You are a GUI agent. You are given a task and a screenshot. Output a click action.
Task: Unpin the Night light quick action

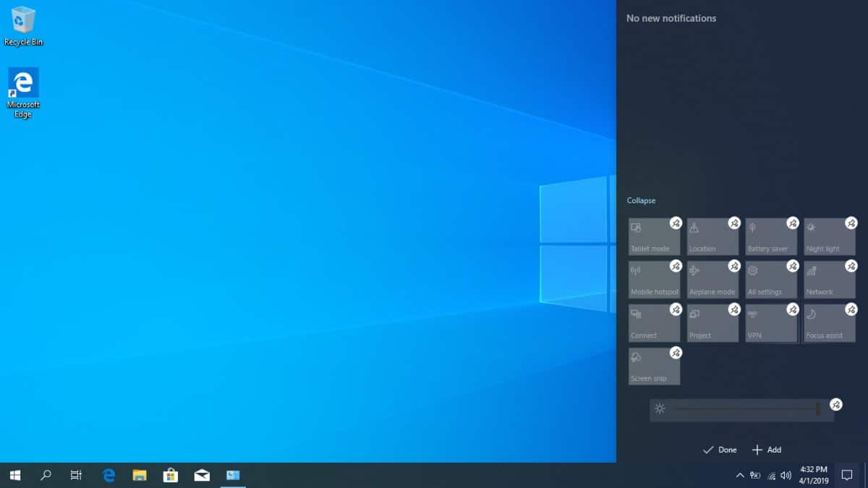[x=851, y=223]
